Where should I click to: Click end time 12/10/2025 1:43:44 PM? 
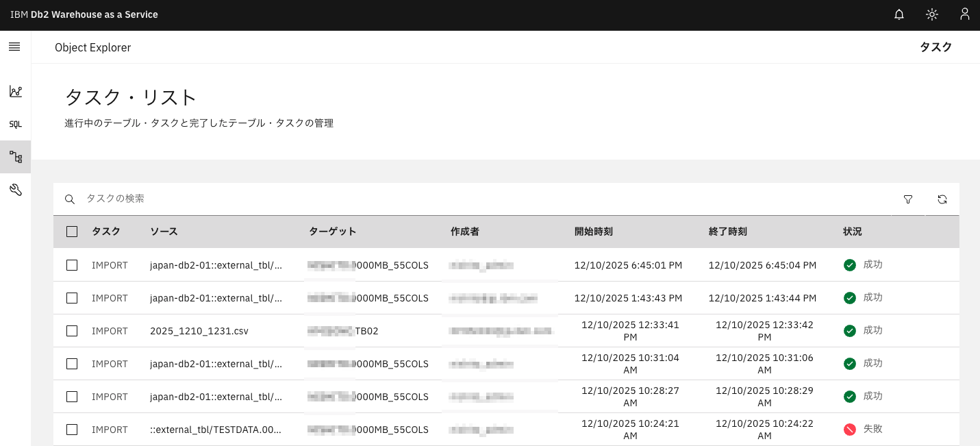[x=762, y=298]
